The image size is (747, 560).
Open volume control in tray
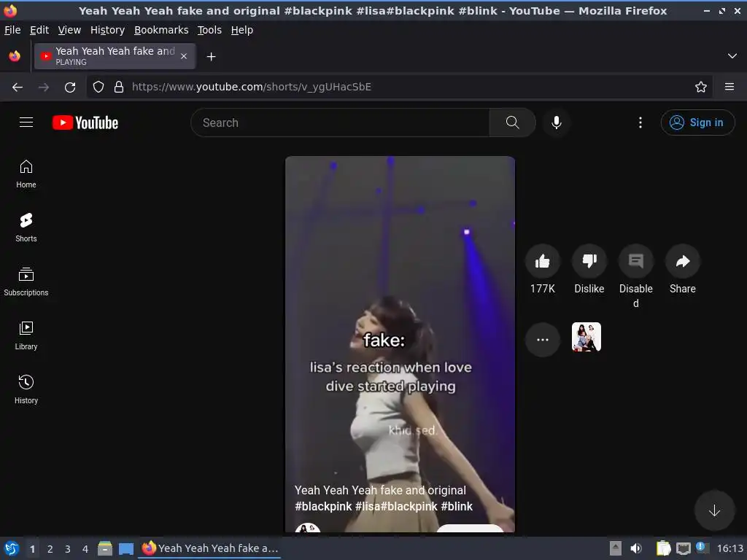pyautogui.click(x=635, y=548)
